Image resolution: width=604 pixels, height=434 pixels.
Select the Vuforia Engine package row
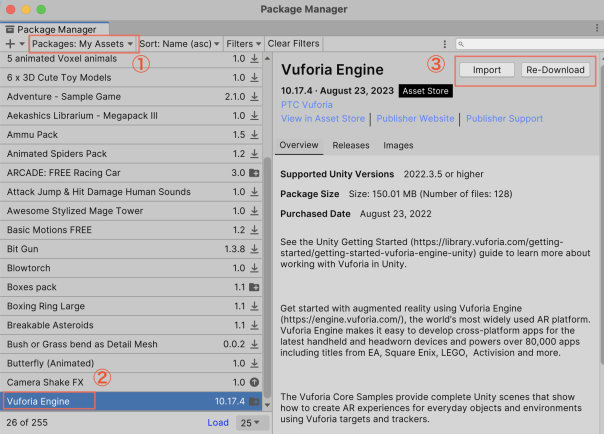coord(131,401)
